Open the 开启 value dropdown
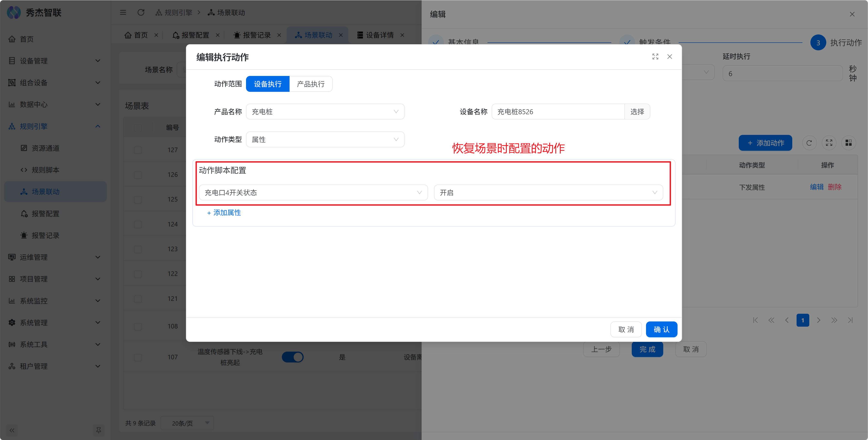Image resolution: width=868 pixels, height=440 pixels. (548, 192)
